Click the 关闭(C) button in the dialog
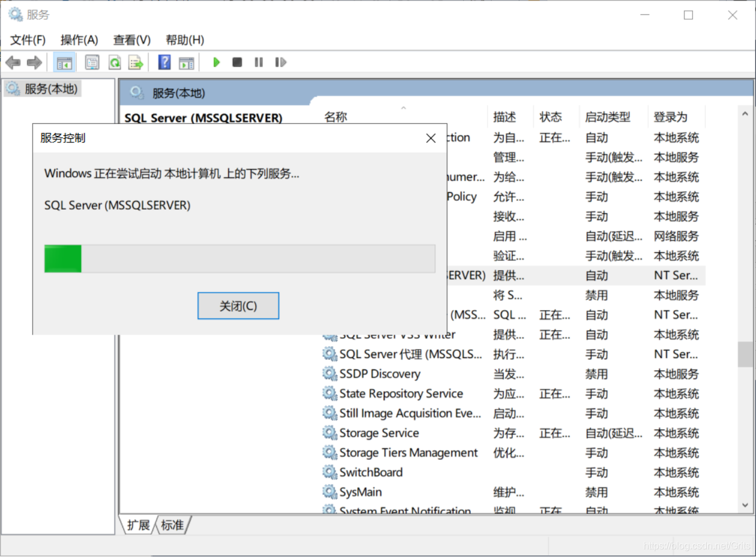This screenshot has width=756, height=557. [238, 306]
